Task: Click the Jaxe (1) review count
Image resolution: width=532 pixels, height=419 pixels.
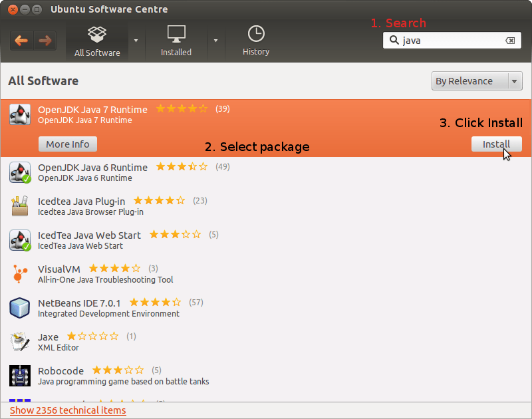Action: [131, 337]
